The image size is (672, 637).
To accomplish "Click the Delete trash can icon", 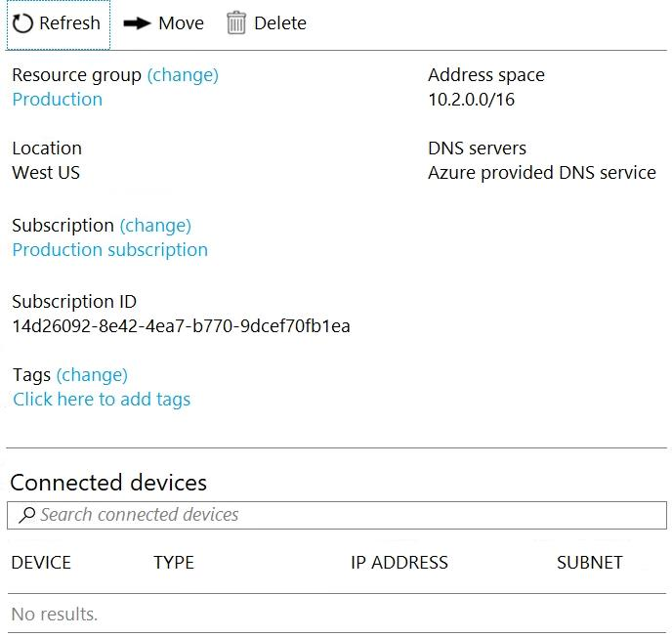I will click(x=236, y=23).
